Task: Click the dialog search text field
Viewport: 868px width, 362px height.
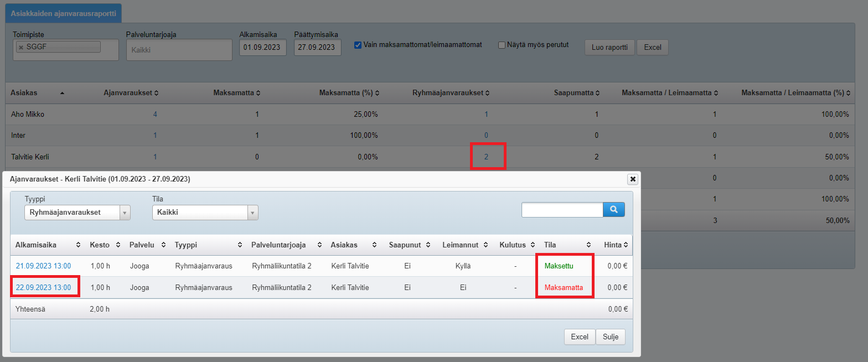Action: point(561,210)
